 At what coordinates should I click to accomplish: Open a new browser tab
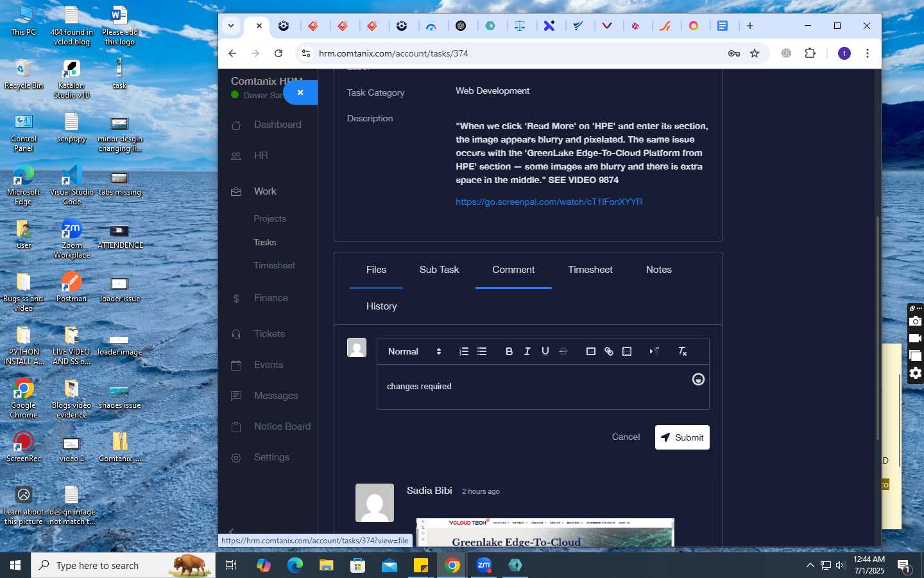(x=750, y=26)
